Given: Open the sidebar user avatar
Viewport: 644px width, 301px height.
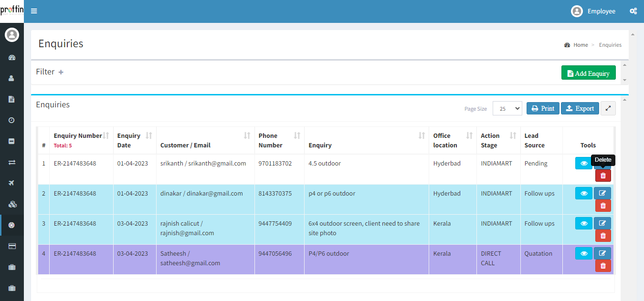Looking at the screenshot, I should [x=12, y=35].
